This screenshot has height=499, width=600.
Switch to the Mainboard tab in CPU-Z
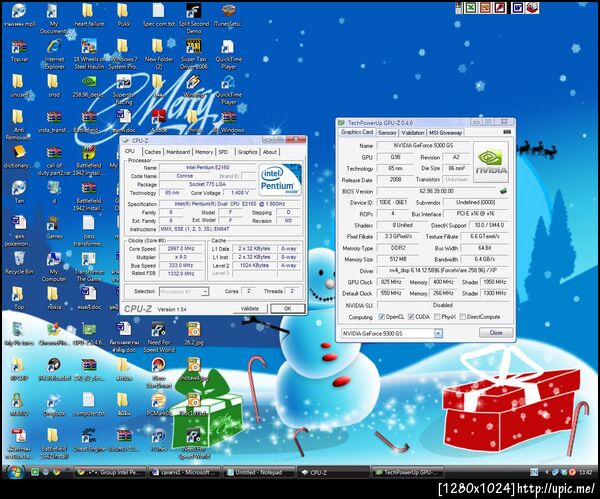pos(178,152)
